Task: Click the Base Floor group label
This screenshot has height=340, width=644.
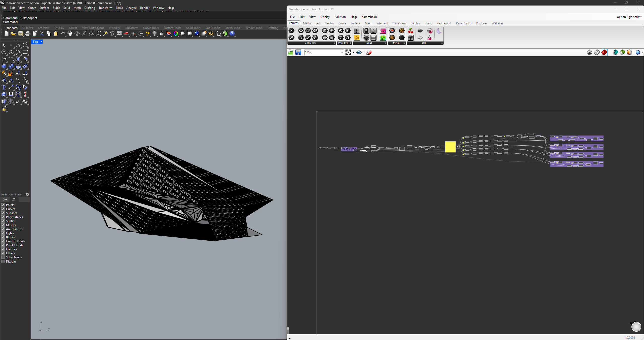Action: 349,149
